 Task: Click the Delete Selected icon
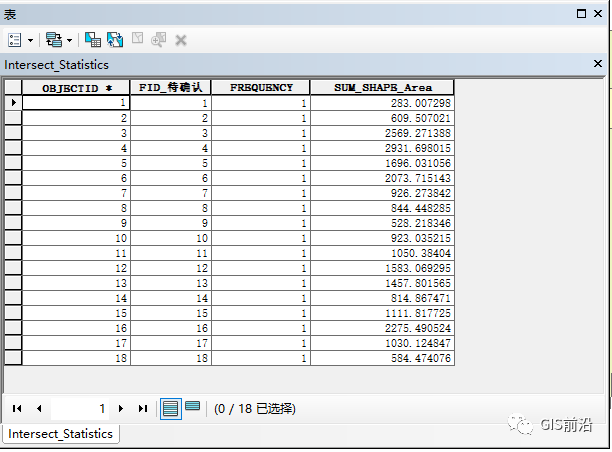(x=181, y=40)
